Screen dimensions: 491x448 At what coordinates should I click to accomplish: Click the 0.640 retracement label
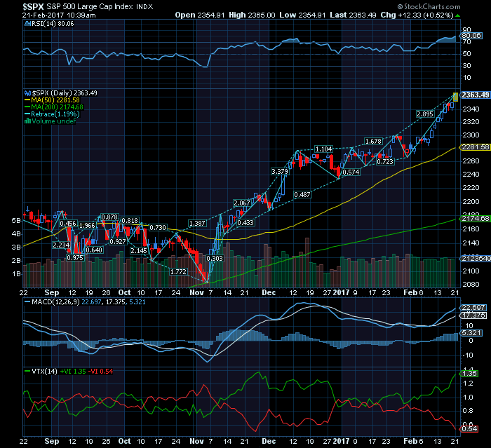[x=94, y=250]
